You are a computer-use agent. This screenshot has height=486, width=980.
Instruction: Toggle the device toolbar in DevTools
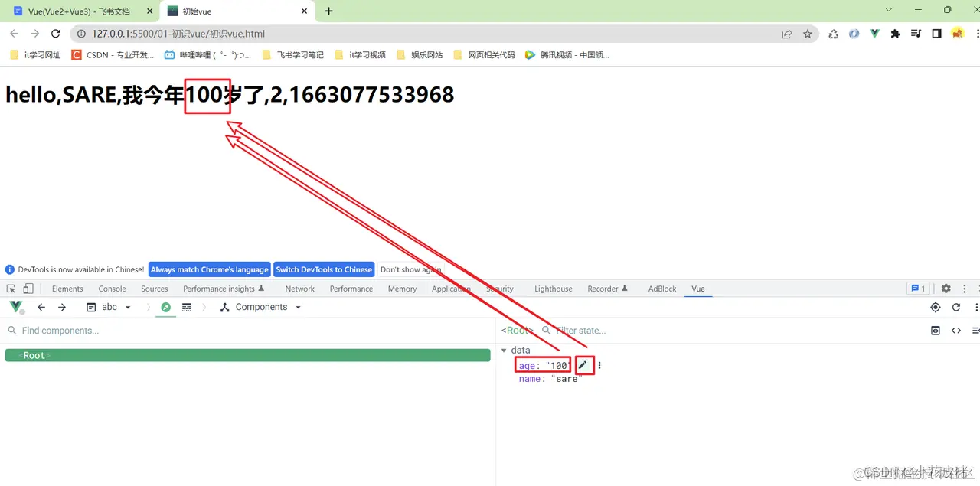coord(28,289)
